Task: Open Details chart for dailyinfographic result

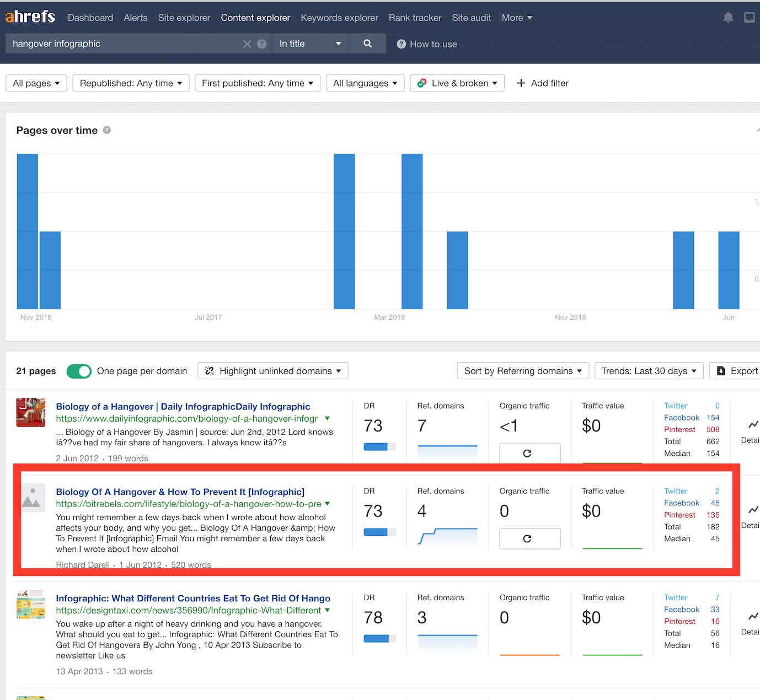Action: 751,431
